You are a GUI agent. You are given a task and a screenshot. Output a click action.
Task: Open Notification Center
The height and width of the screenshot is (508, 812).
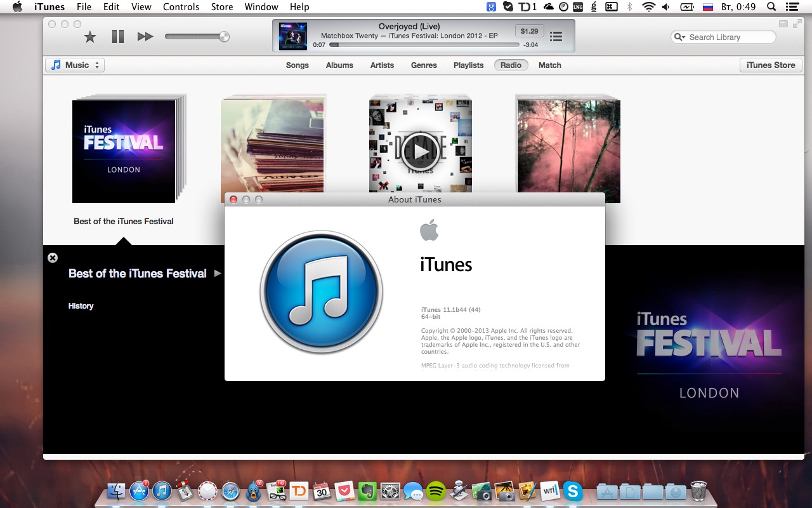[x=794, y=7]
